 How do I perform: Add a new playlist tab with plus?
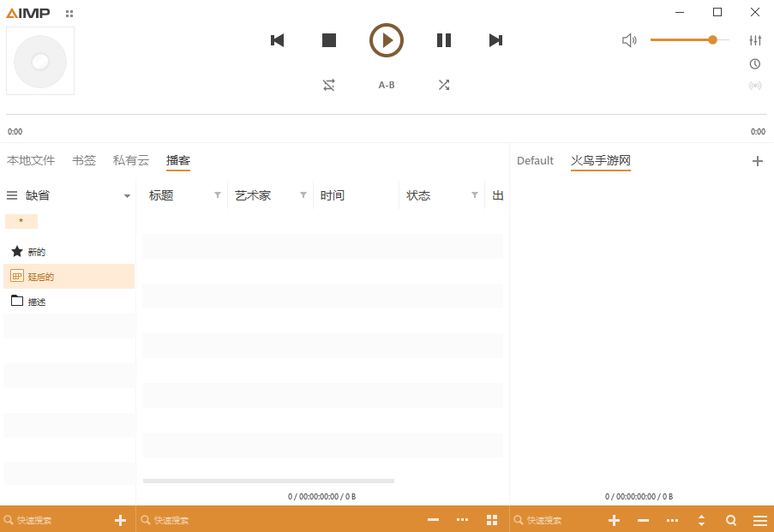757,161
